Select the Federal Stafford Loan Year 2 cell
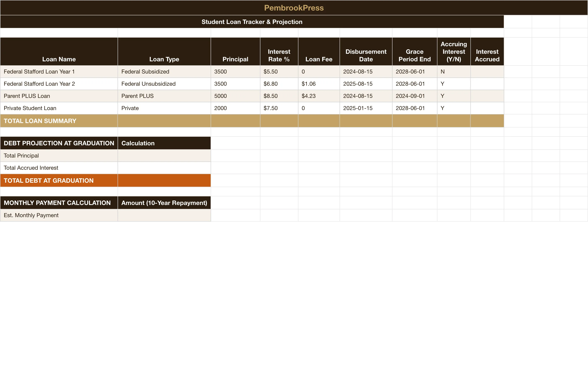The image size is (588, 378). coord(59,84)
